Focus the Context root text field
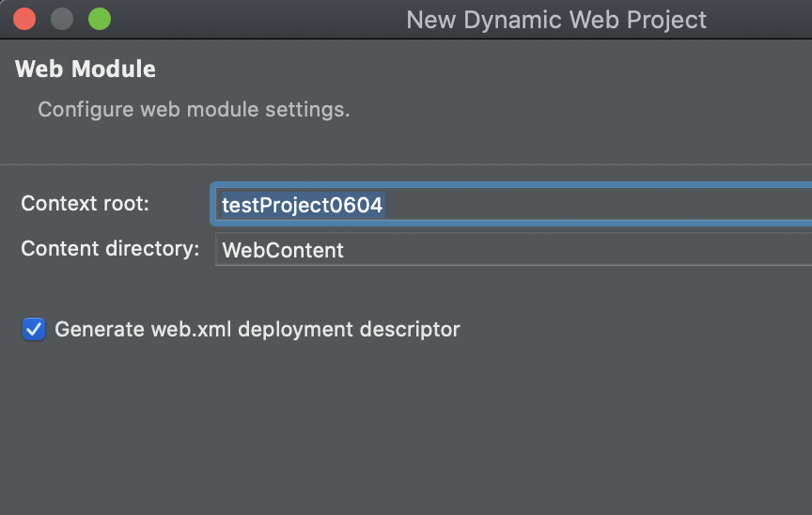The image size is (812, 515). click(514, 205)
